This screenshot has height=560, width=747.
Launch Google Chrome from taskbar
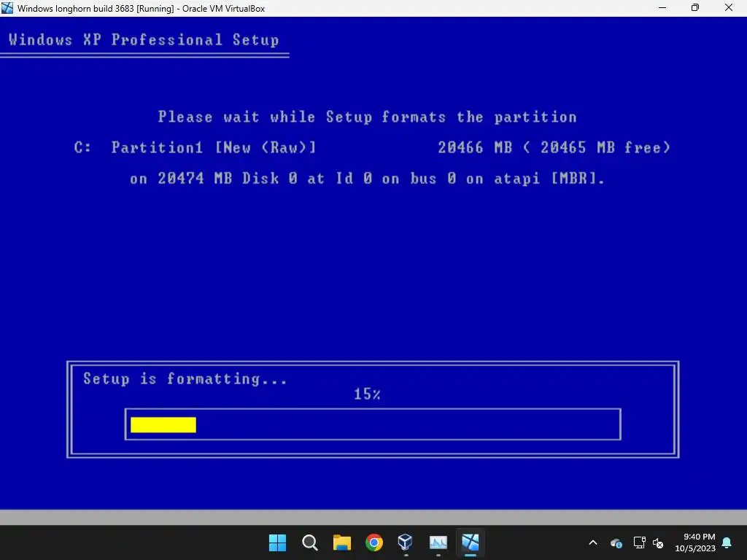pos(374,542)
